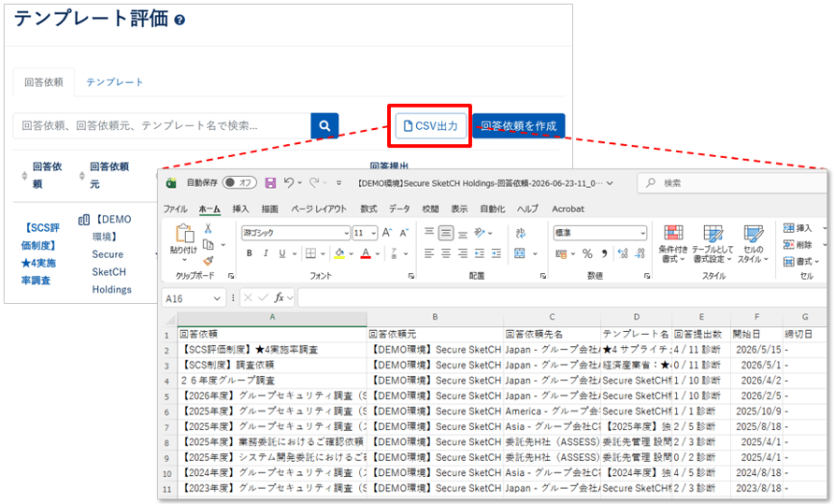Open the number format dropdown 標準
Image resolution: width=834 pixels, height=504 pixels.
point(642,233)
